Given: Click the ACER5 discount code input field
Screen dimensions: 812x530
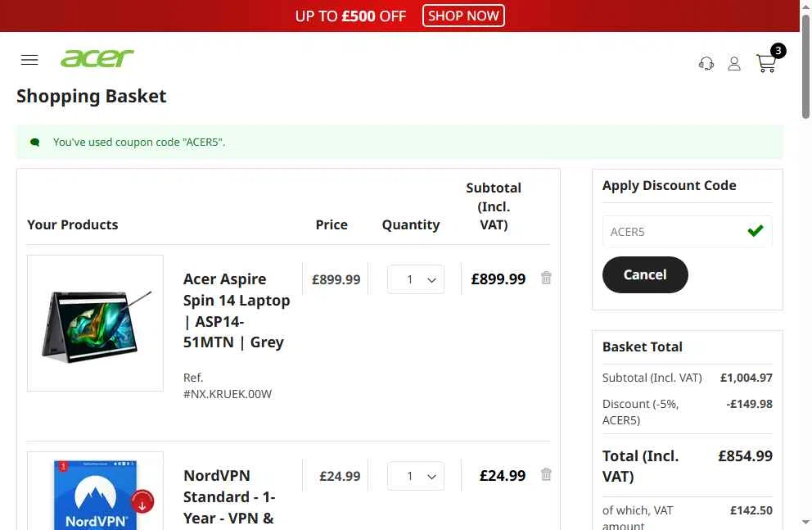Looking at the screenshot, I should (x=688, y=232).
